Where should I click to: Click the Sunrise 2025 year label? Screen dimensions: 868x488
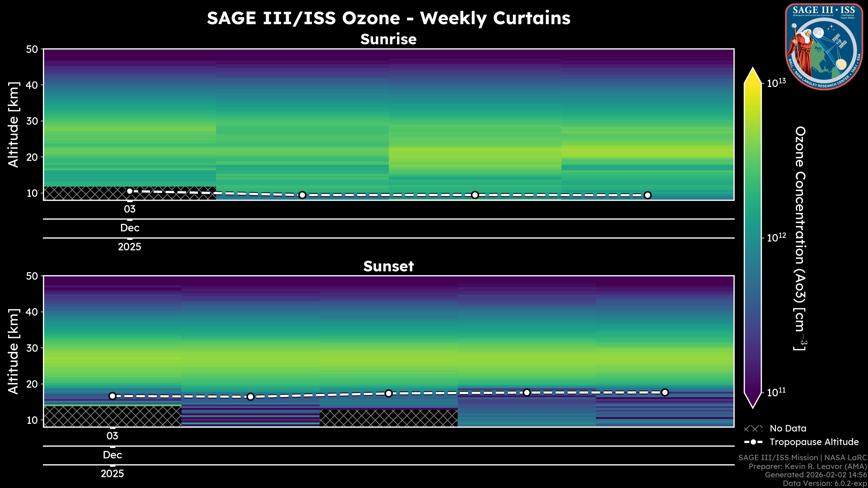(130, 247)
